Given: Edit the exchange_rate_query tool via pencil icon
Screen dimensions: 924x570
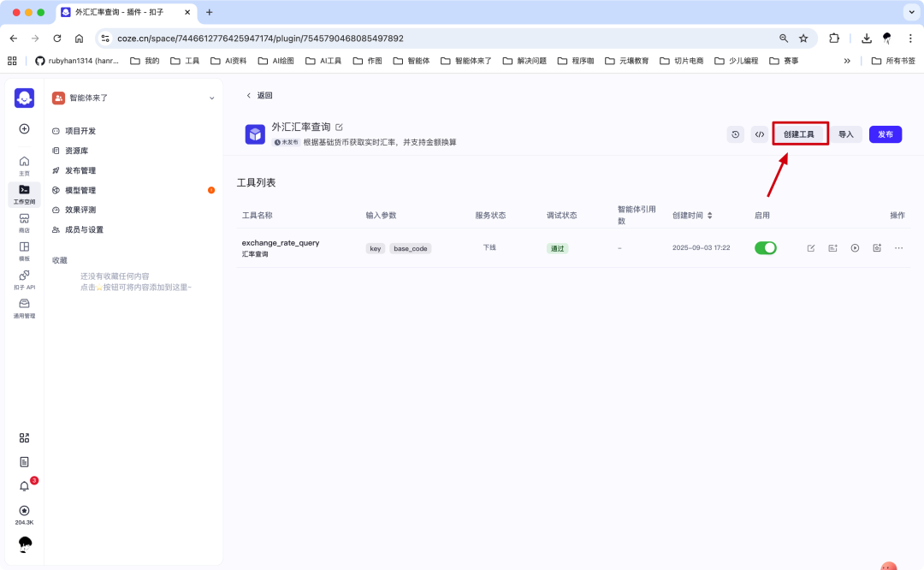Looking at the screenshot, I should pyautogui.click(x=810, y=248).
